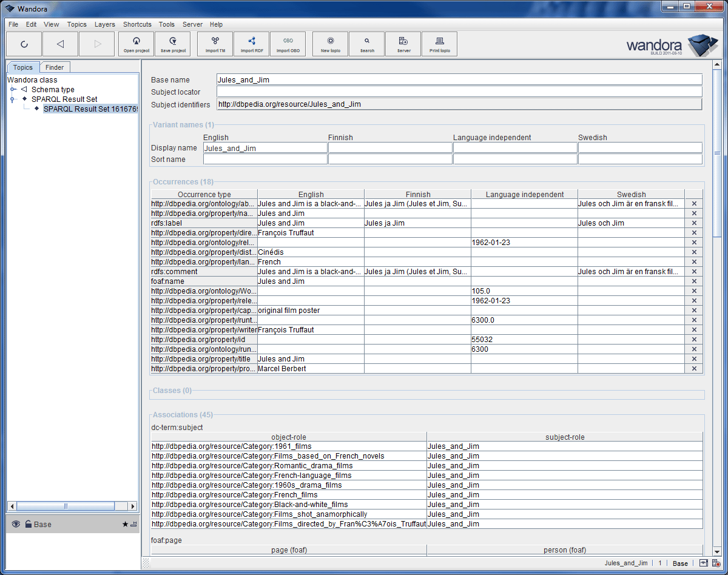Click the Import TM toolbar icon

[214, 44]
